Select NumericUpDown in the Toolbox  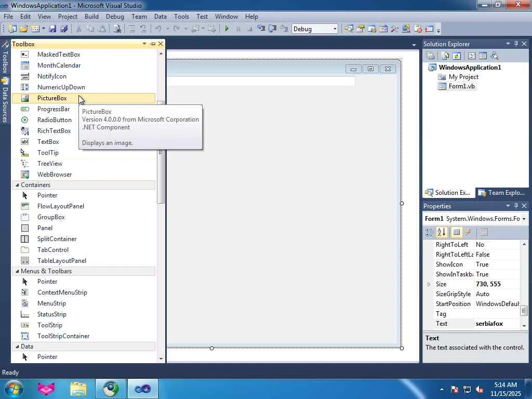coord(84,87)
